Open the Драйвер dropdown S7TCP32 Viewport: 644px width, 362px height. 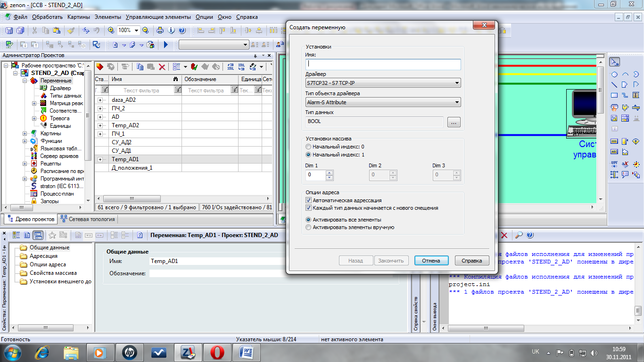pyautogui.click(x=383, y=83)
